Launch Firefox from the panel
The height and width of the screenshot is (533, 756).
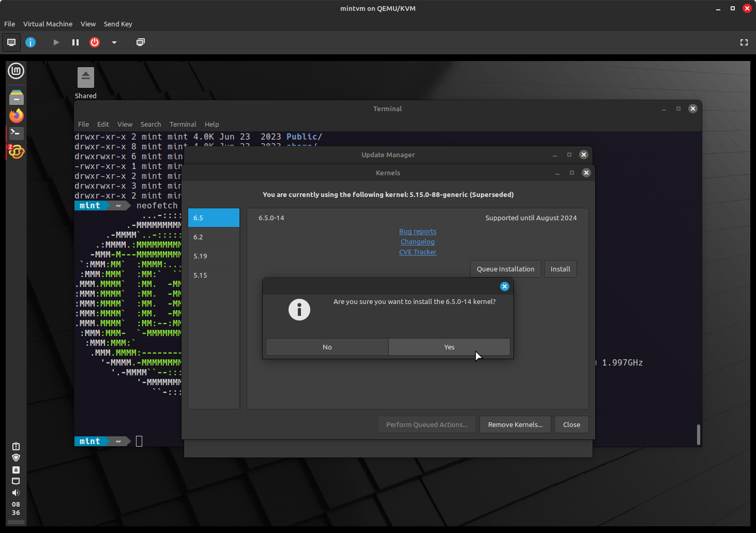16,115
